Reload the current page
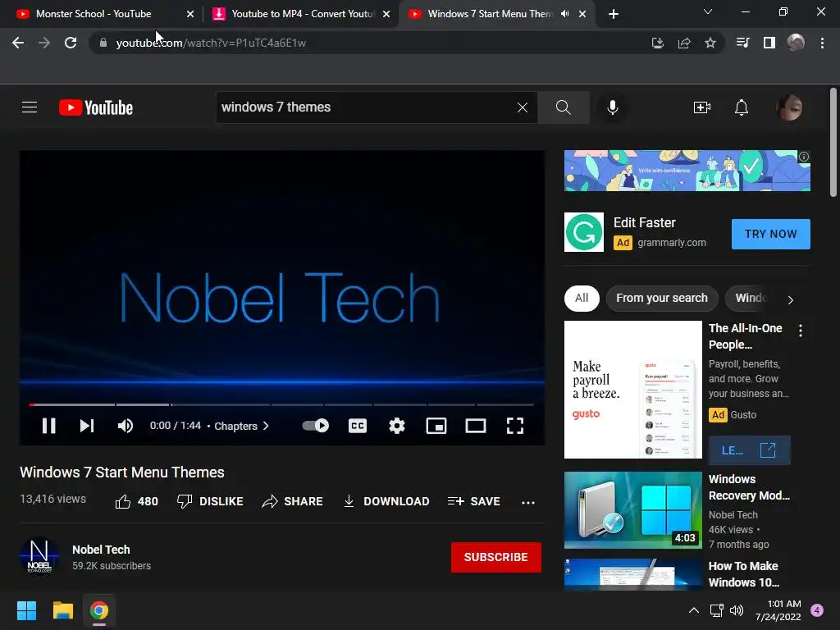Screen dimensions: 840x630 71,43
